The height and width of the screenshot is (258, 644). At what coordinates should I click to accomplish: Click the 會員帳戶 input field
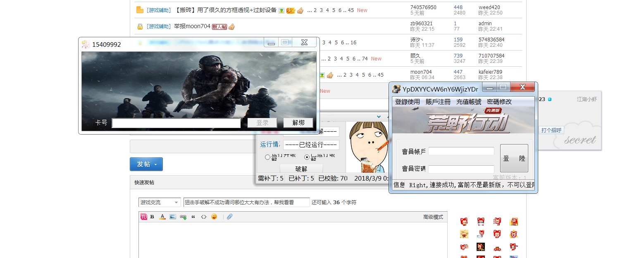tap(461, 151)
